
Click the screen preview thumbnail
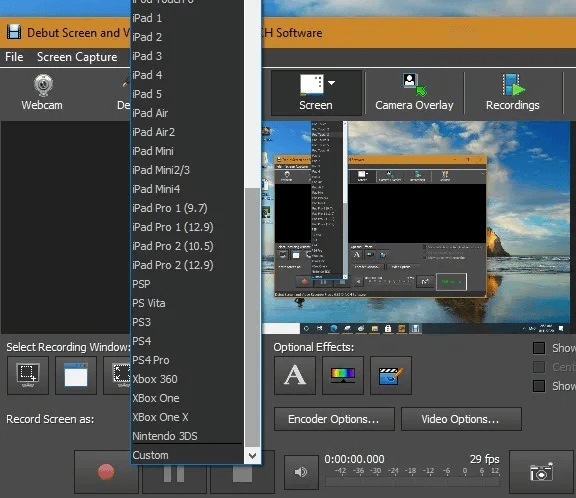coord(417,227)
